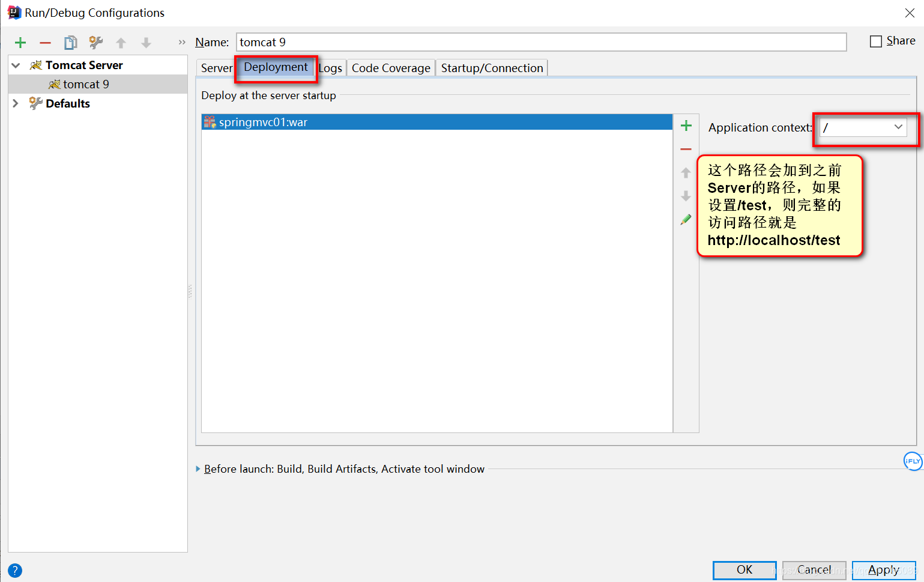This screenshot has height=582, width=924.
Task: Move configuration up in left toolbar
Action: point(121,43)
